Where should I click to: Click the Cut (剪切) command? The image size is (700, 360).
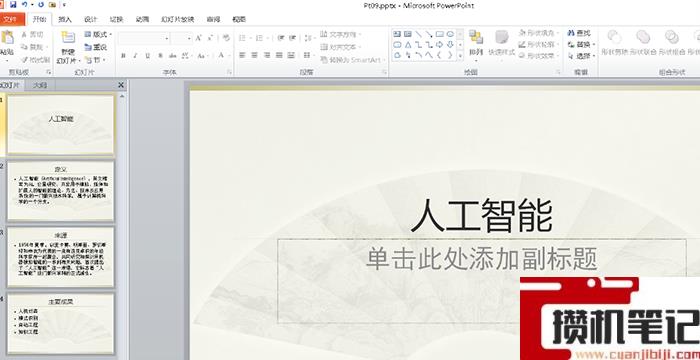pyautogui.click(x=32, y=34)
